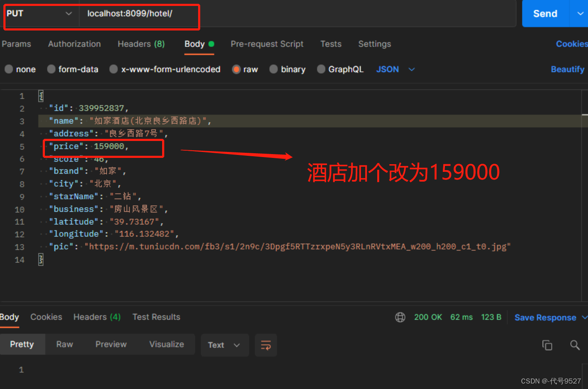This screenshot has height=389, width=588.
Task: Save Response to file
Action: 545,317
